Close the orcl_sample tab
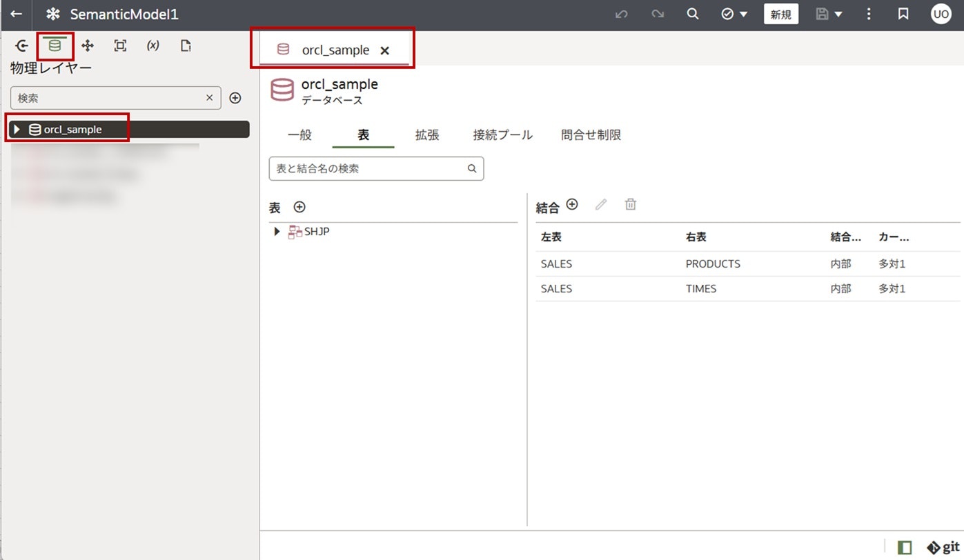This screenshot has height=560, width=964. pos(385,50)
